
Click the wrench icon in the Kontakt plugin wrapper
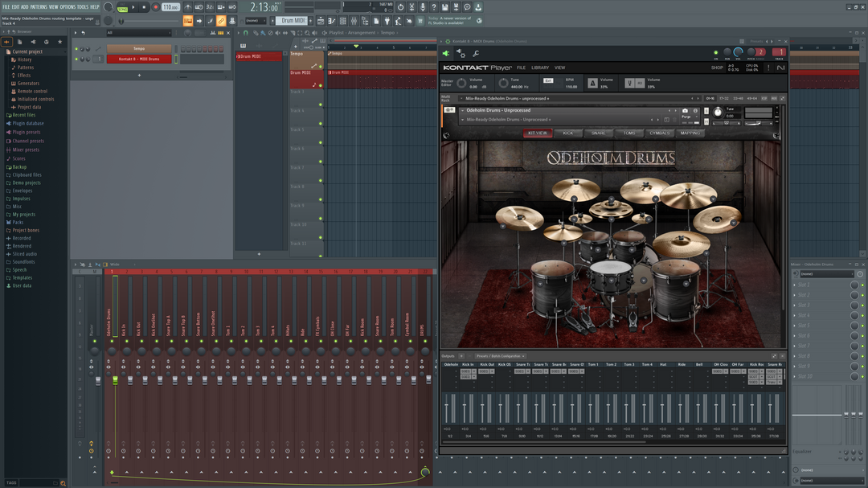click(477, 51)
